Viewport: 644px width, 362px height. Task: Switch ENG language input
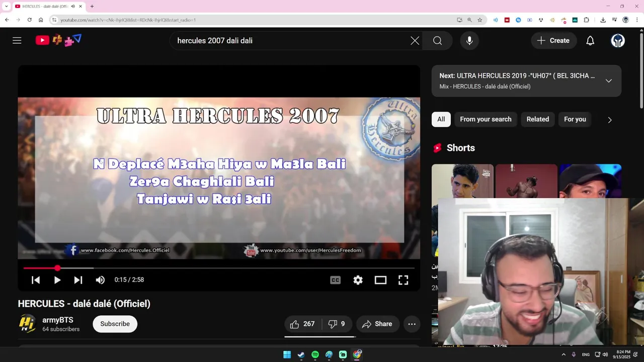point(586,355)
